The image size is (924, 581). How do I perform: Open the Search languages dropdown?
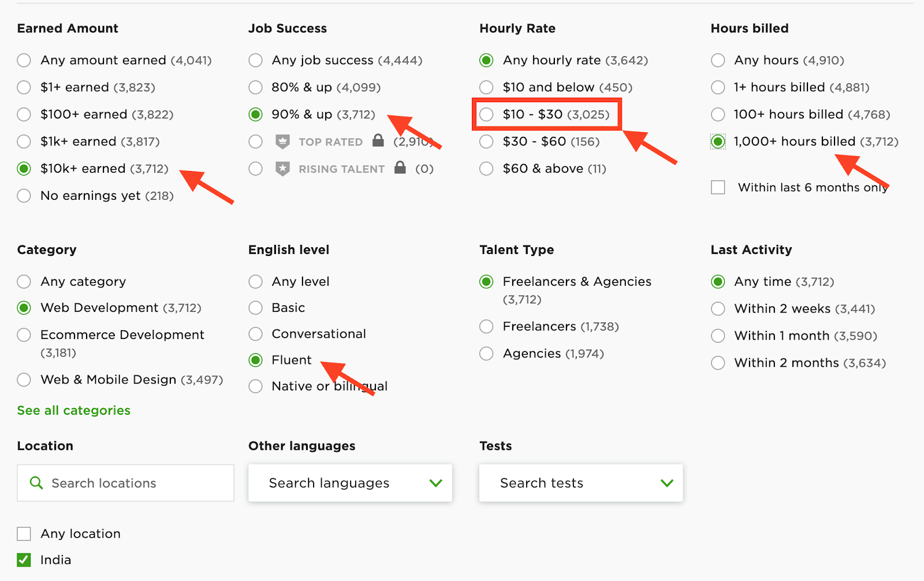tap(350, 483)
